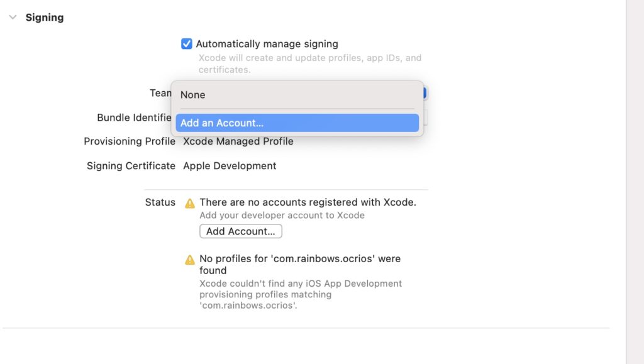Click warning icon beside No profiles message

point(190,260)
